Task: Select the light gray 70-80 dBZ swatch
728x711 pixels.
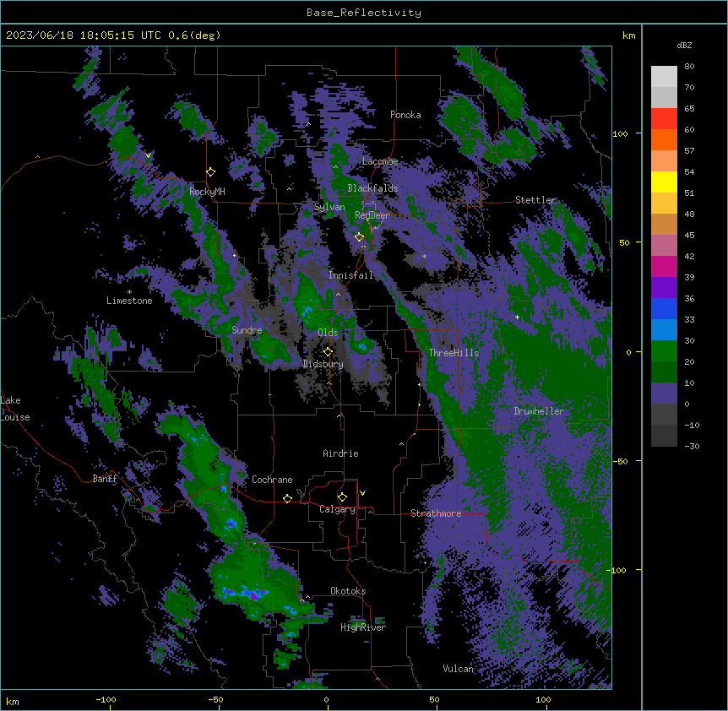Action: point(664,77)
